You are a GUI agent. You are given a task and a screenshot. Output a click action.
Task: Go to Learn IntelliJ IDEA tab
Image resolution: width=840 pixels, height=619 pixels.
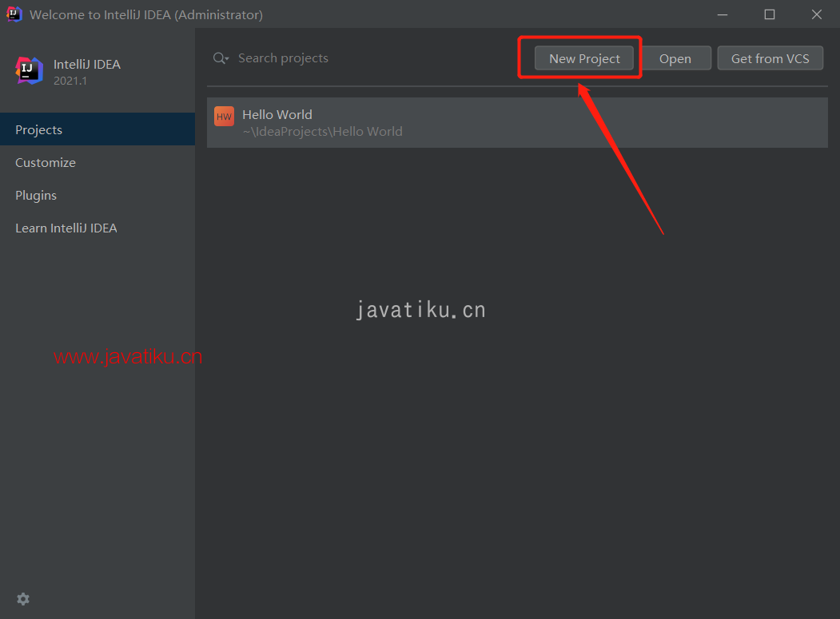(x=98, y=228)
